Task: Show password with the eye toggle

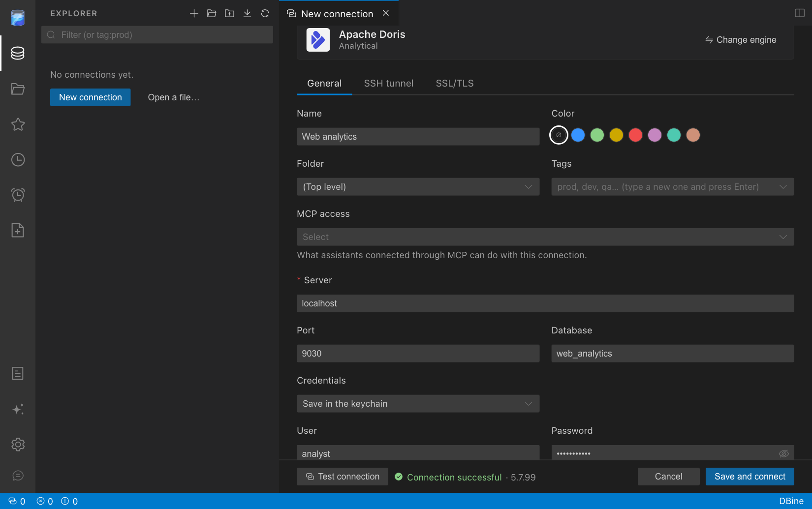Action: pos(783,453)
